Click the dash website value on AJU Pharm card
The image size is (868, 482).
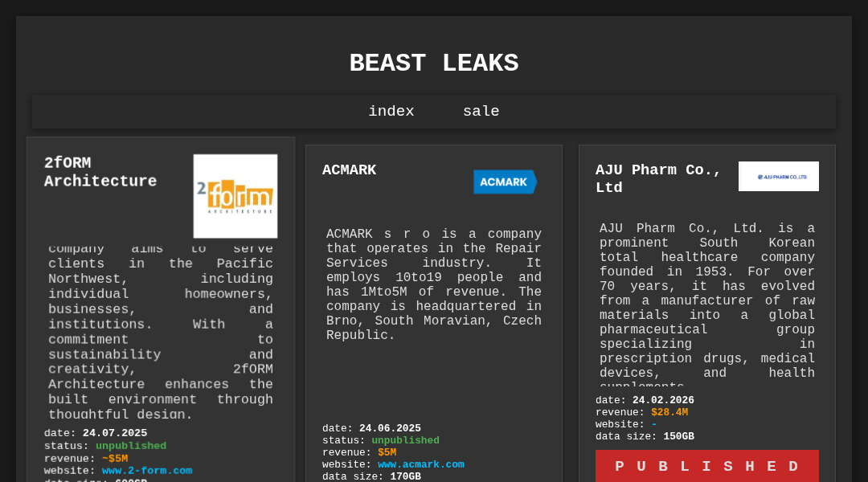(x=654, y=424)
